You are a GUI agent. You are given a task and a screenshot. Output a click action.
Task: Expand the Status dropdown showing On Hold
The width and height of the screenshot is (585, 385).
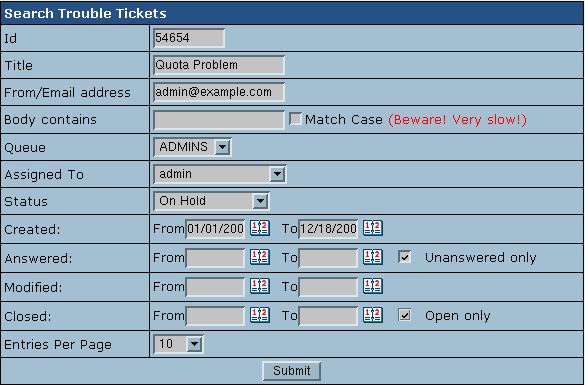coord(211,201)
